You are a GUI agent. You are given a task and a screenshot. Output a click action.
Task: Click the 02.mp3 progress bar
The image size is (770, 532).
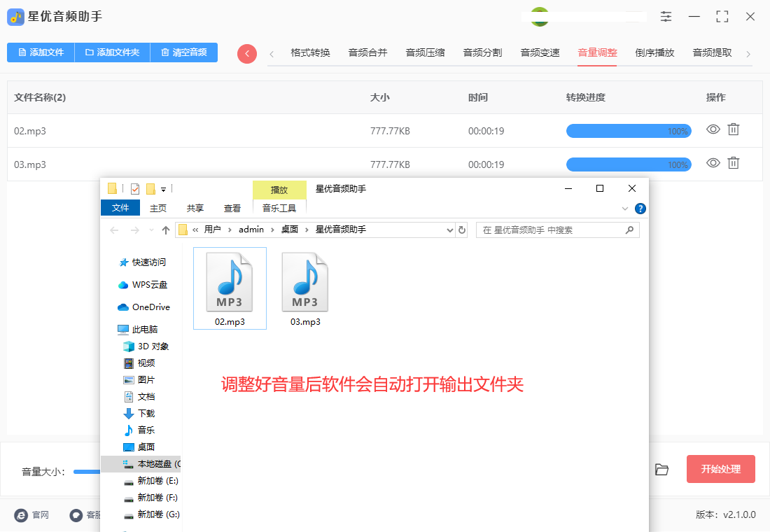[629, 131]
